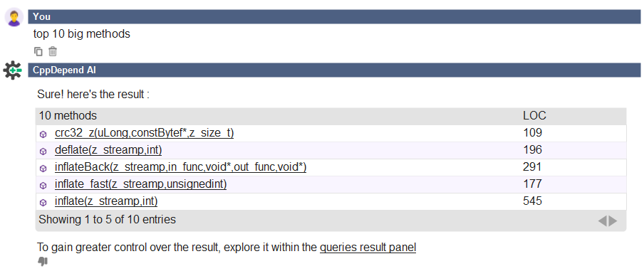This screenshot has height=276, width=644.
Task: Open the inflateBack method link
Action: [x=181, y=167]
